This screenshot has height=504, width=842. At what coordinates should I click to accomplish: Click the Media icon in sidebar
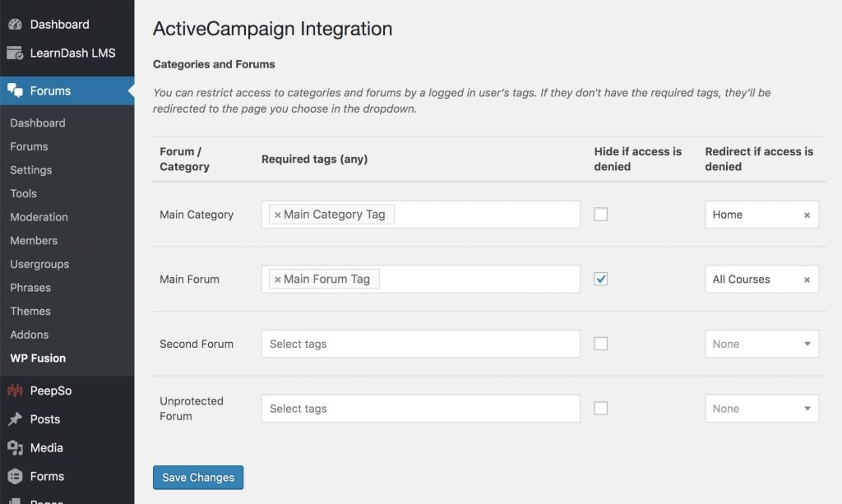[15, 447]
